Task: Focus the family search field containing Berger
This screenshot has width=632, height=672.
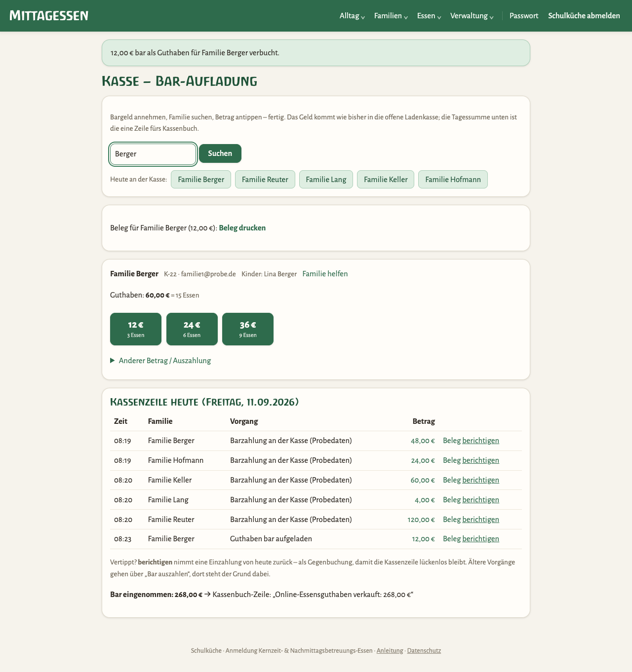Action: [x=153, y=154]
